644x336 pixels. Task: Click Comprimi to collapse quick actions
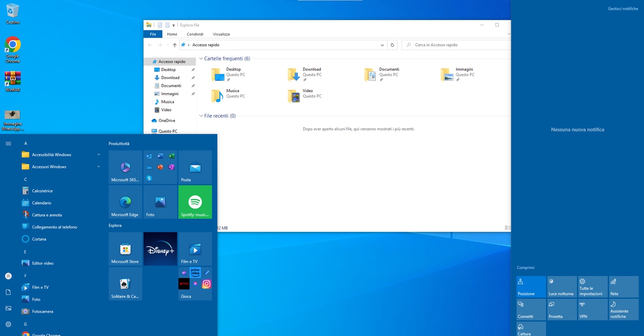525,267
